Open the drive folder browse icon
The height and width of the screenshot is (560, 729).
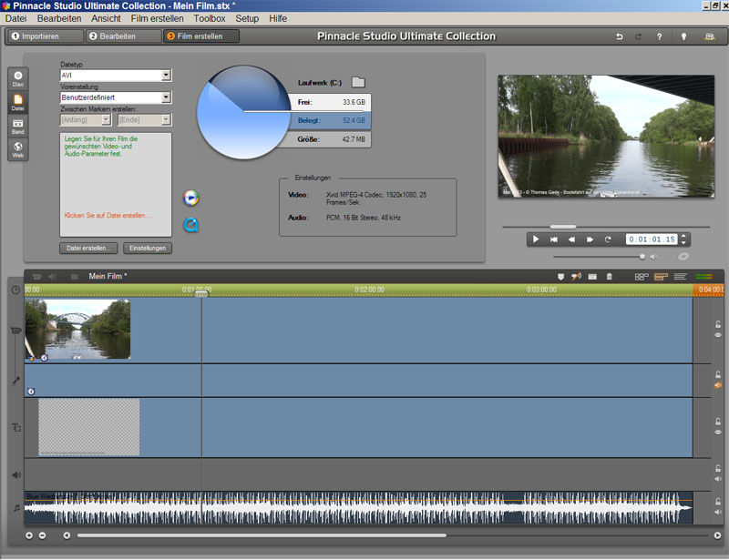coord(358,83)
